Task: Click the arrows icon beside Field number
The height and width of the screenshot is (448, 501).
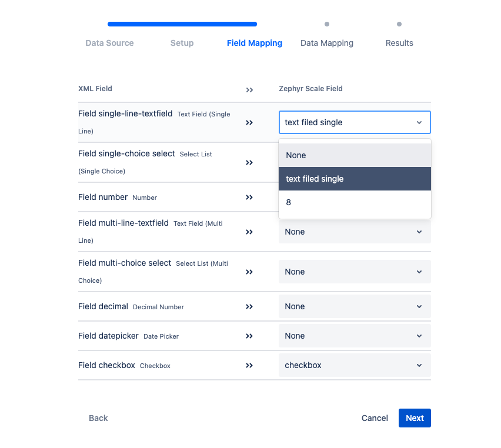Action: point(249,198)
